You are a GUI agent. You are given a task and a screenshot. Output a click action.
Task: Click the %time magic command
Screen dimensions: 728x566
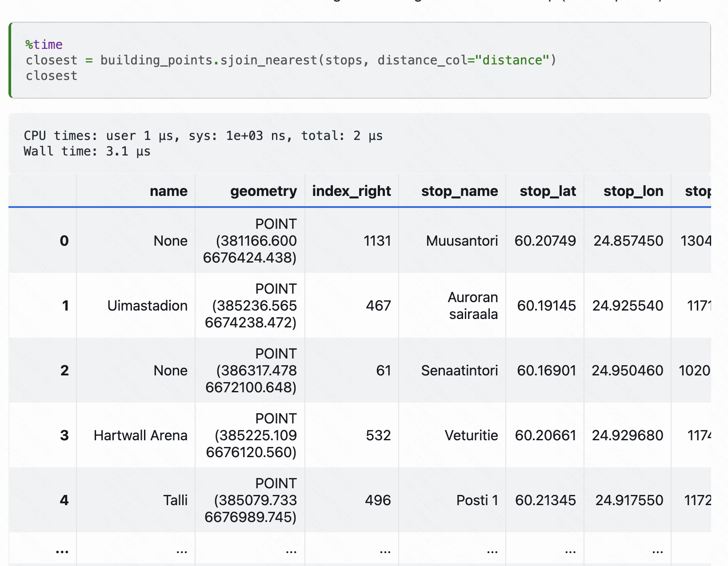(44, 45)
